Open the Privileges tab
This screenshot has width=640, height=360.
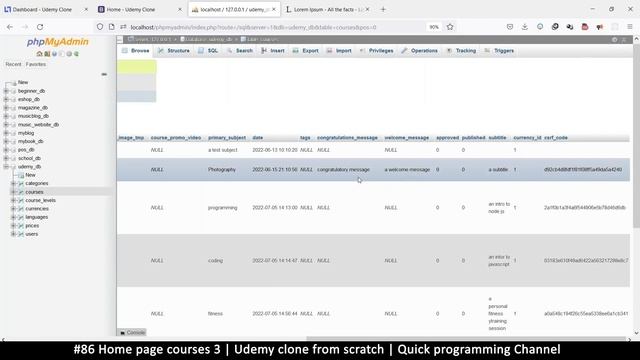pos(376,51)
